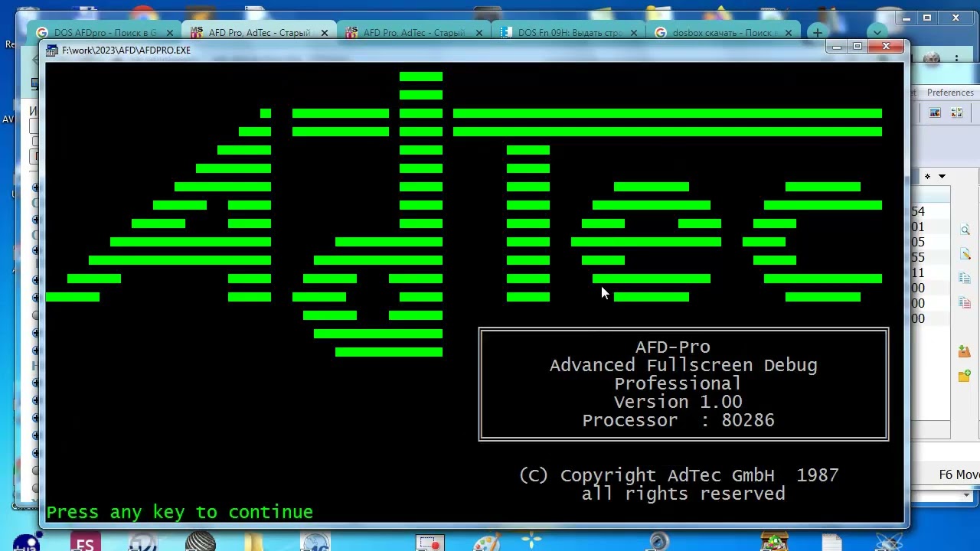
Task: Maximize the AFDPRO.EXE console window
Action: tap(857, 47)
